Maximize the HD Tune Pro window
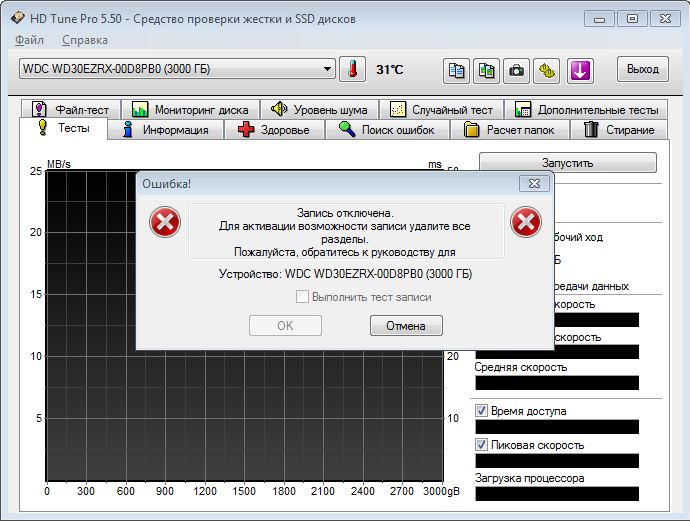 coord(632,19)
